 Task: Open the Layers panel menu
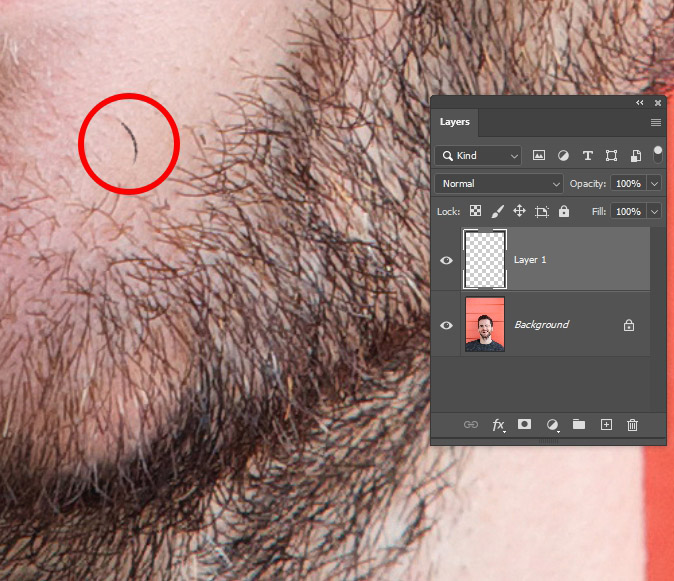point(656,122)
